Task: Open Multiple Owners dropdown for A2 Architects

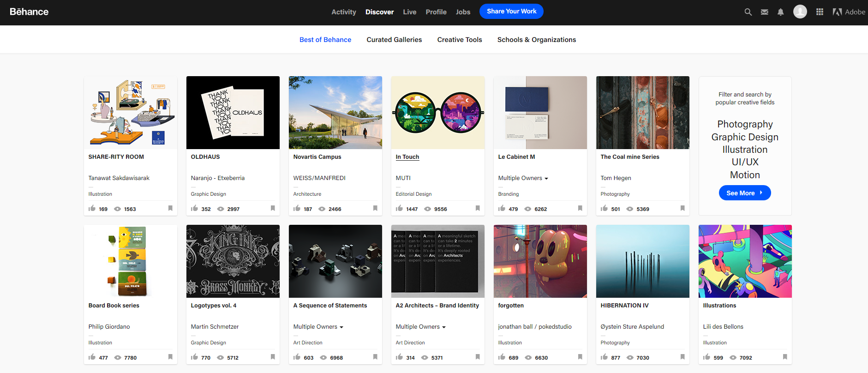Action: [420, 327]
